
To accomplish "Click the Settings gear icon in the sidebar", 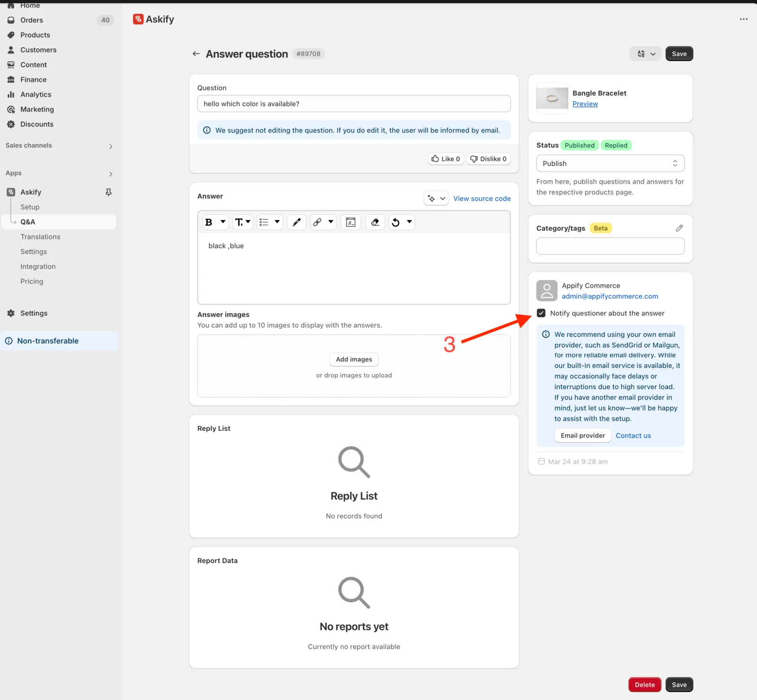I will tap(11, 313).
